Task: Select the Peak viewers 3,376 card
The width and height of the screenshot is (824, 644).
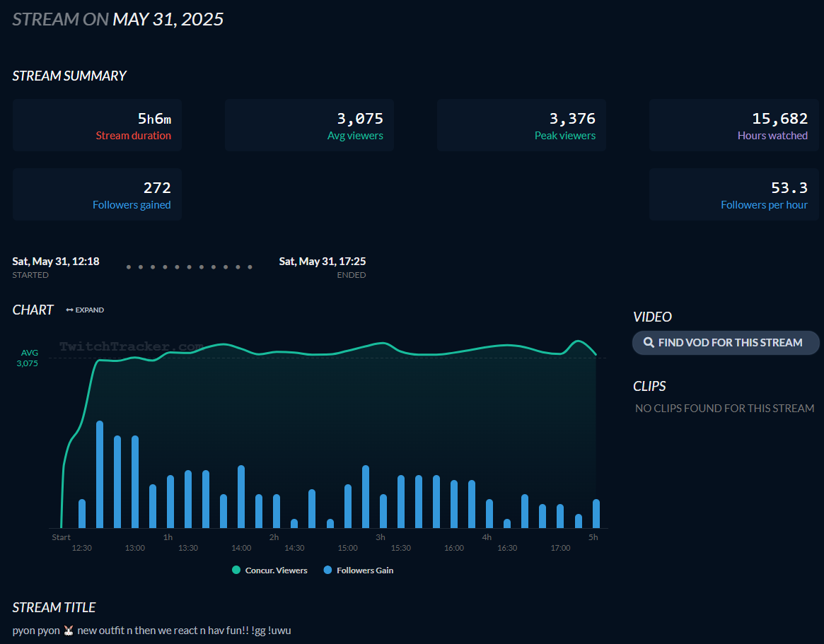Action: (x=521, y=125)
